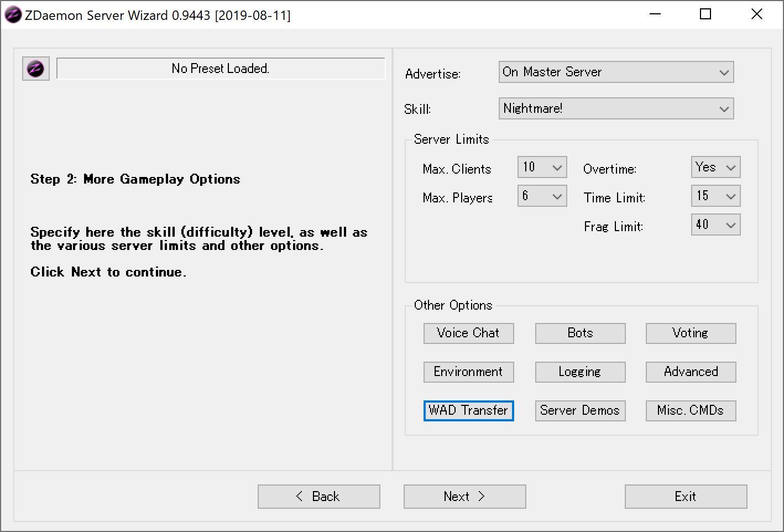Open the Voting settings
Image resolution: width=784 pixels, height=532 pixels.
691,333
